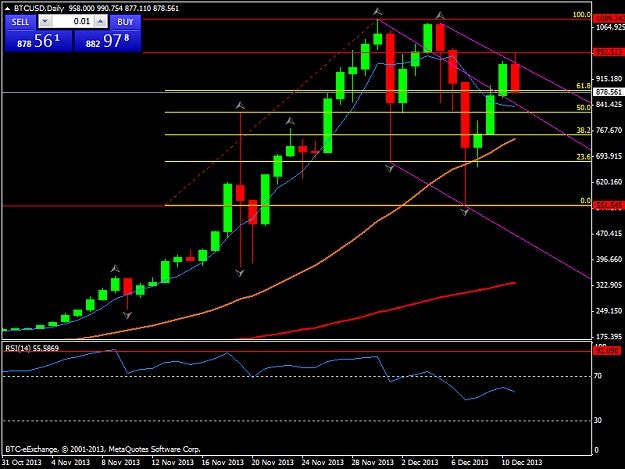Select the up fractal arrow above the highest peak
The image size is (625, 469).
(x=377, y=12)
